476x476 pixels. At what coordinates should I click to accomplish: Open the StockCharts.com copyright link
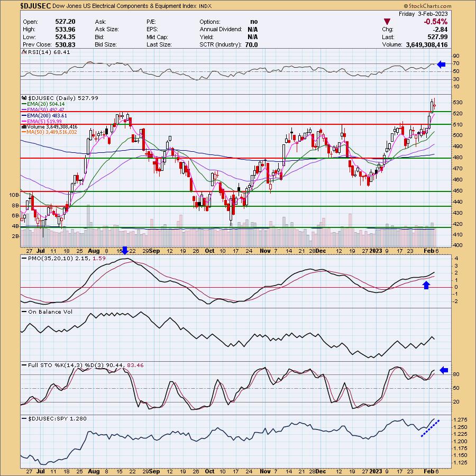coord(427,6)
